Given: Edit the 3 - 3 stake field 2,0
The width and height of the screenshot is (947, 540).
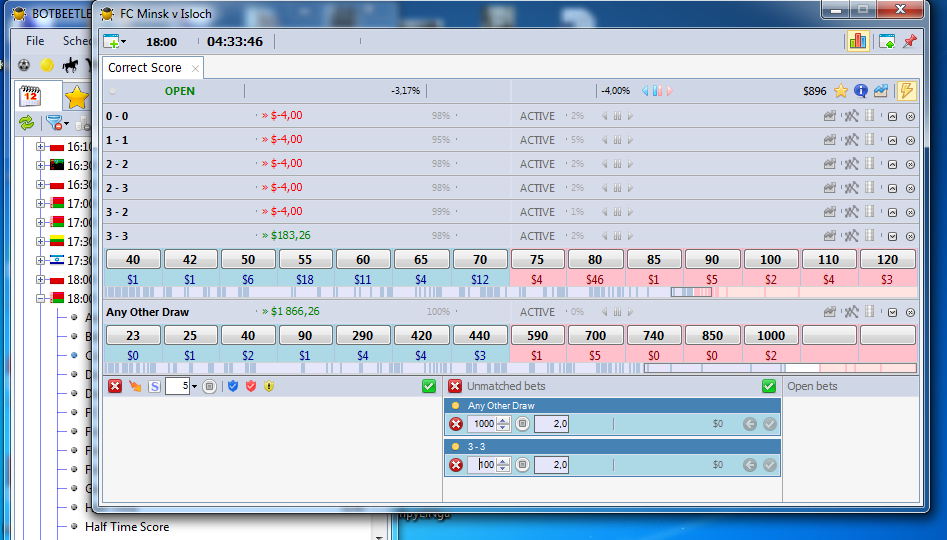Looking at the screenshot, I should pyautogui.click(x=551, y=465).
